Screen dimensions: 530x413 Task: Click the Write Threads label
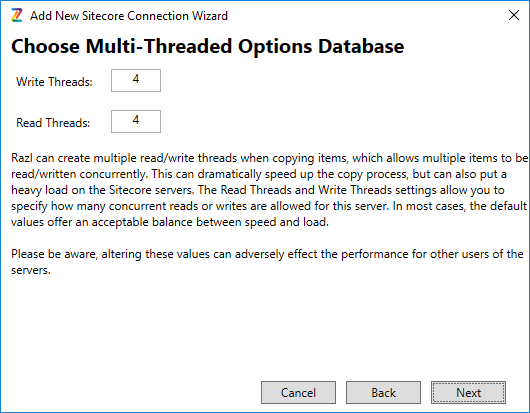tap(54, 82)
